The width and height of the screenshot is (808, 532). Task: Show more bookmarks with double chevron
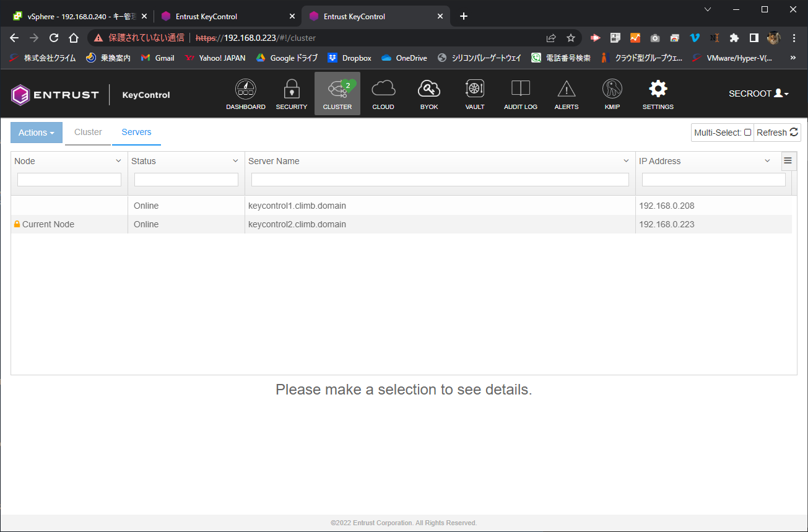[x=793, y=58]
